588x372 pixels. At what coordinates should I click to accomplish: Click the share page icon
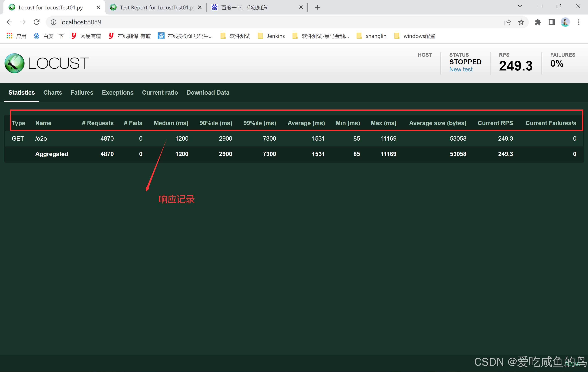click(x=507, y=22)
